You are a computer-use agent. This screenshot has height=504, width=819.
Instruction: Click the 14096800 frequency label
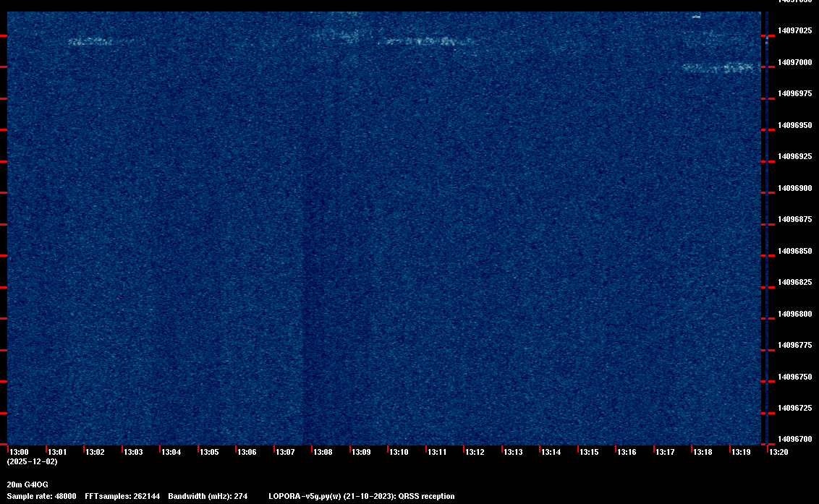(795, 314)
